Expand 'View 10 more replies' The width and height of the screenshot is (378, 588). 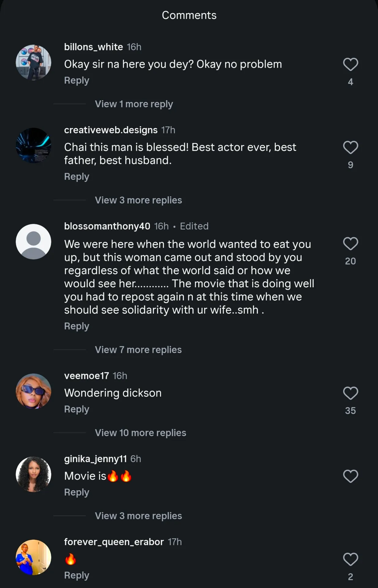(140, 433)
